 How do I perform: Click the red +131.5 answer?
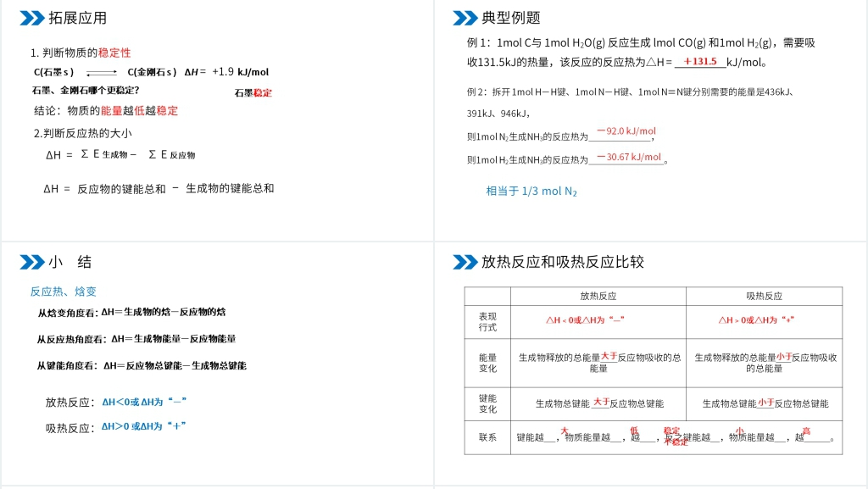tap(700, 61)
